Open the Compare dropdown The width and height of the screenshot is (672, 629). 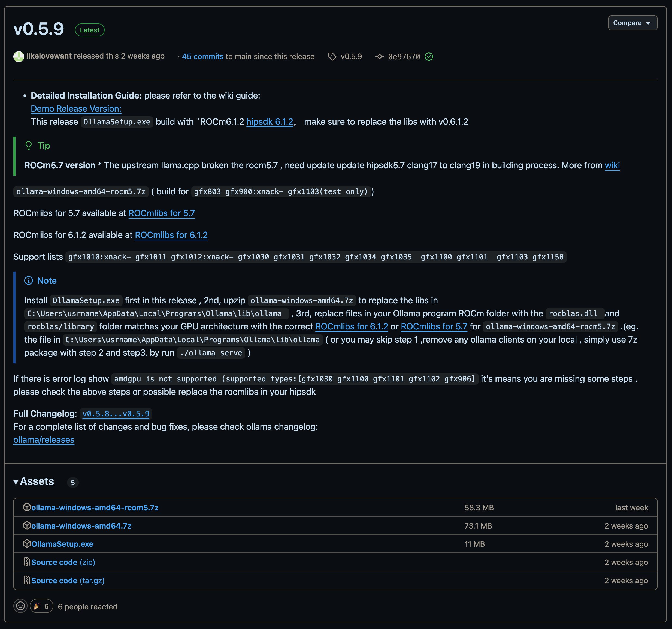pos(632,23)
